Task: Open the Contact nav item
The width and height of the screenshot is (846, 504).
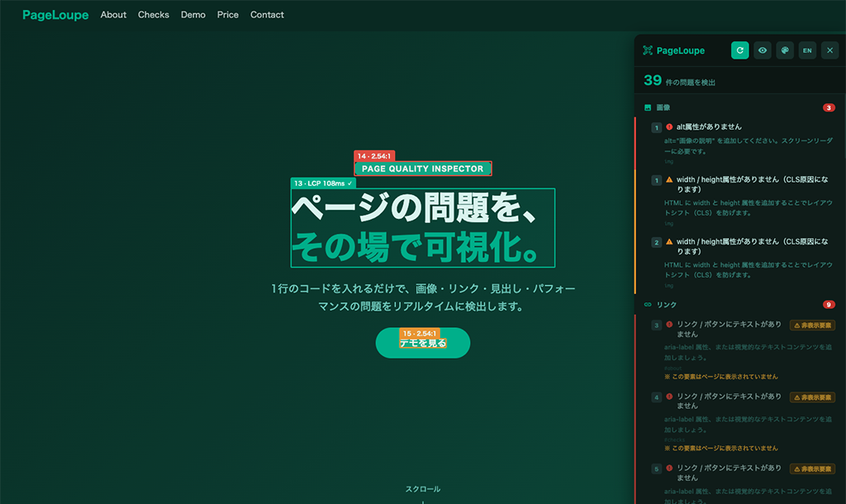Action: pos(267,15)
